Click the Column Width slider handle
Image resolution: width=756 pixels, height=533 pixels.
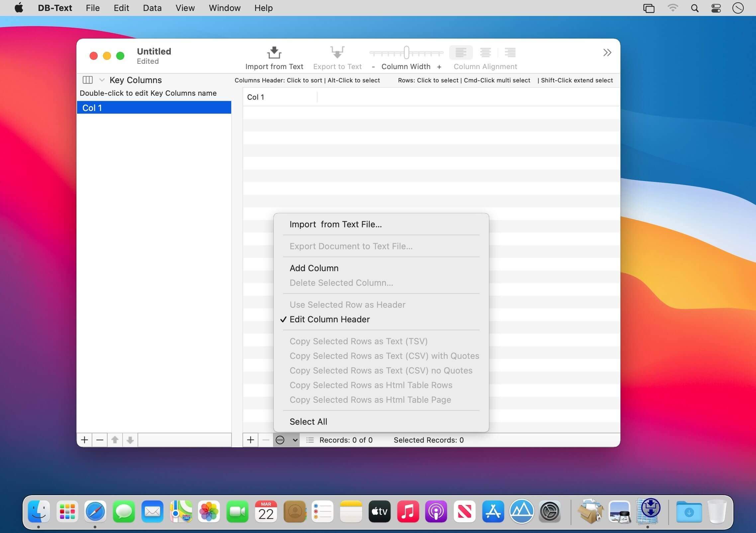tap(406, 53)
